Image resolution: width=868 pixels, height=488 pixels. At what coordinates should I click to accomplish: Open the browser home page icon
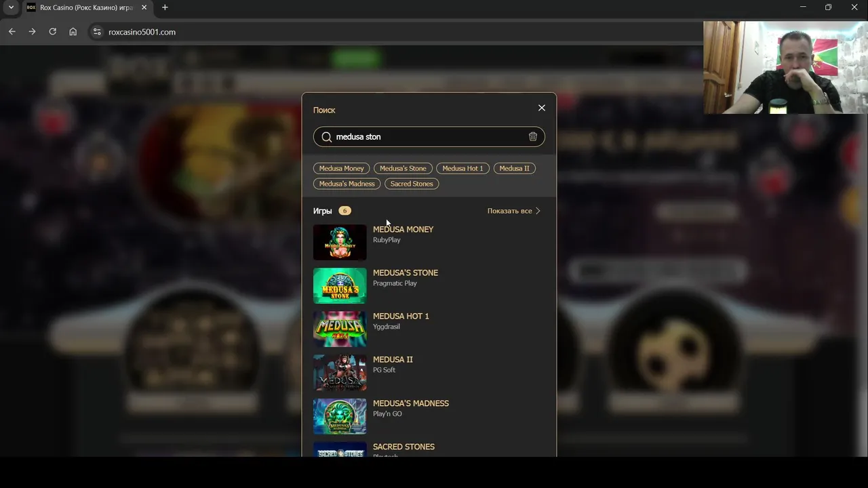tap(73, 32)
